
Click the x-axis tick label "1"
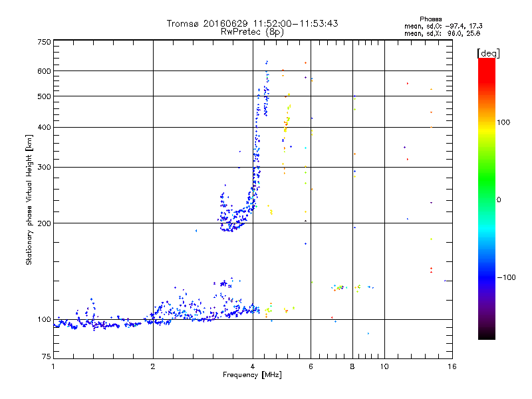pyautogui.click(x=53, y=366)
